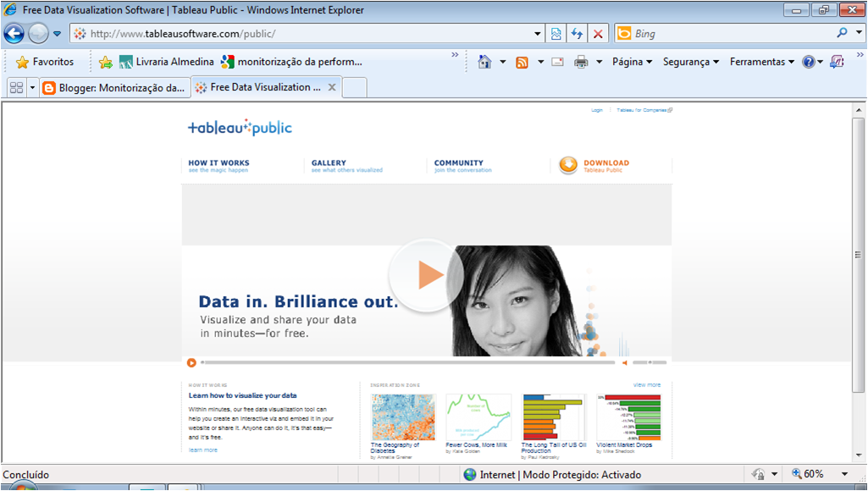Adjust the video volume slider

(x=650, y=362)
